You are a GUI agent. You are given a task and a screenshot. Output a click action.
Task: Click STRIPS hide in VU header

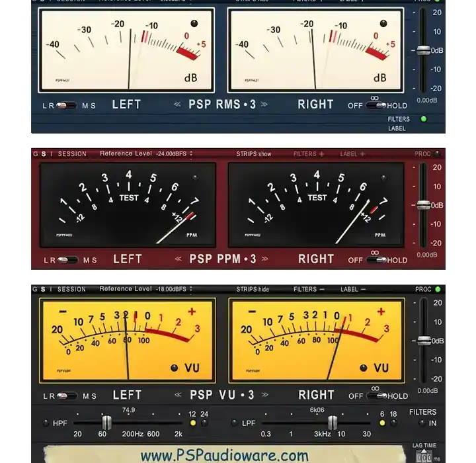click(253, 289)
